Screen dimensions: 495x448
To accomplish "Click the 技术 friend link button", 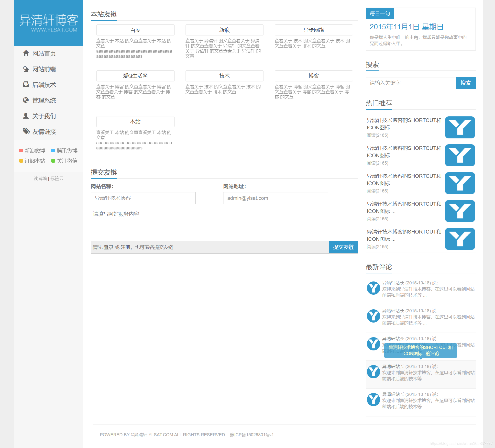I will click(x=224, y=76).
